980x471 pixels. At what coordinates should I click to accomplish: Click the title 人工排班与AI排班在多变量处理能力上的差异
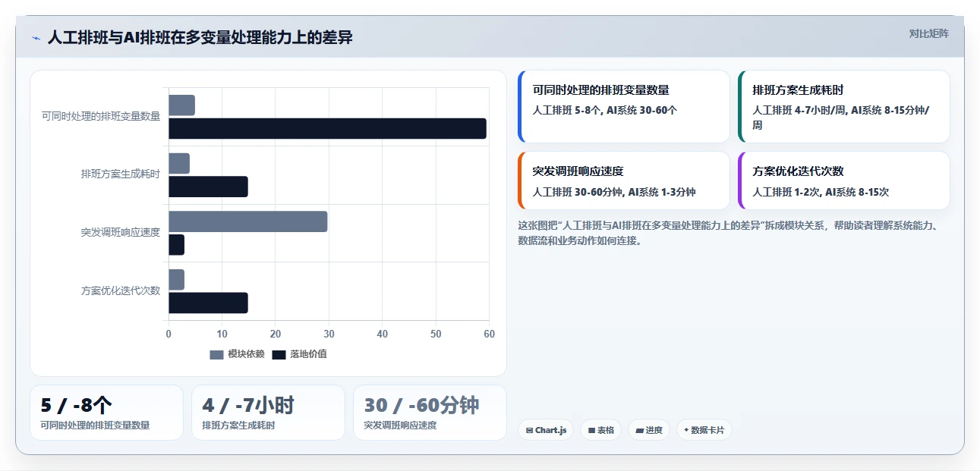coord(200,38)
